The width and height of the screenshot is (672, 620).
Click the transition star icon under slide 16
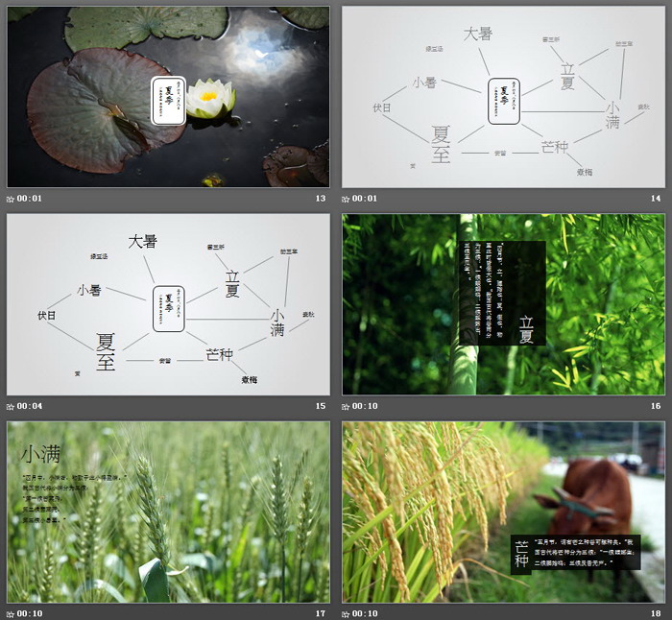[x=346, y=406]
